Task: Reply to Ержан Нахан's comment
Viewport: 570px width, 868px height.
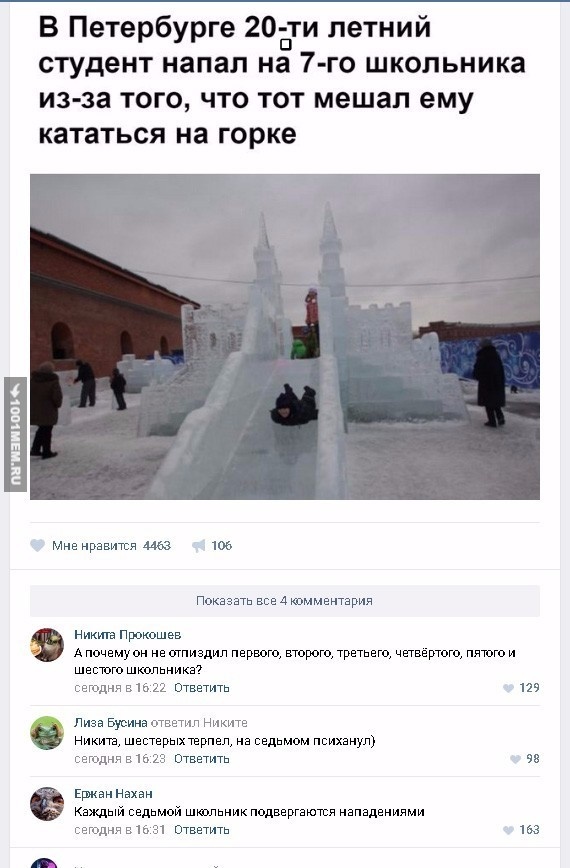Action: point(201,829)
